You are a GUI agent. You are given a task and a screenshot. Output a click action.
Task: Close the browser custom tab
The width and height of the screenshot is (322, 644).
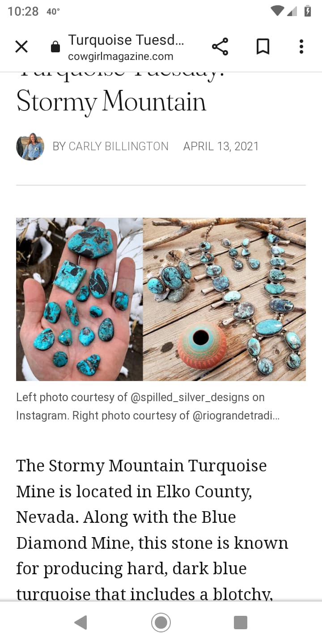click(21, 47)
